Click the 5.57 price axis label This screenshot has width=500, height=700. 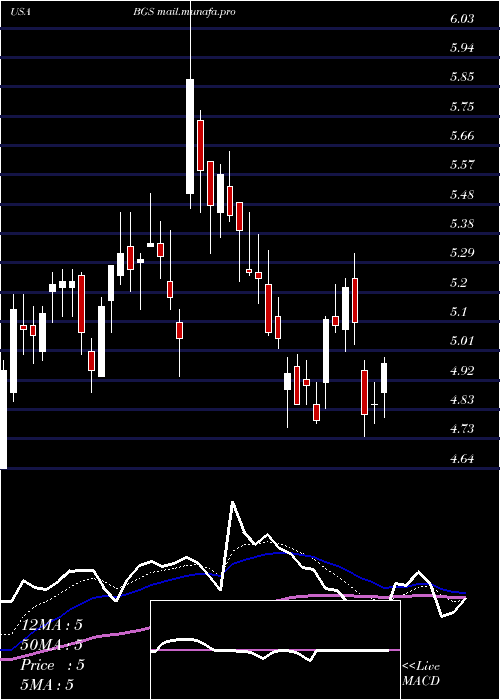click(462, 165)
